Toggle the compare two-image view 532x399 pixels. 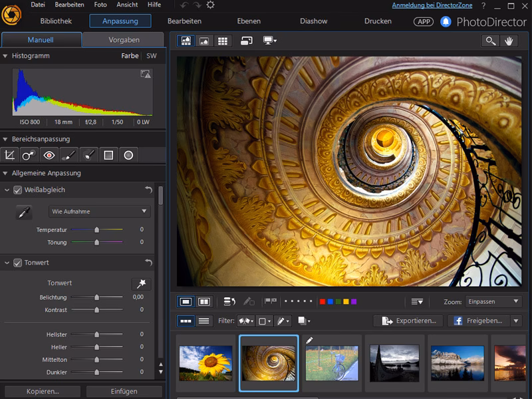click(204, 301)
